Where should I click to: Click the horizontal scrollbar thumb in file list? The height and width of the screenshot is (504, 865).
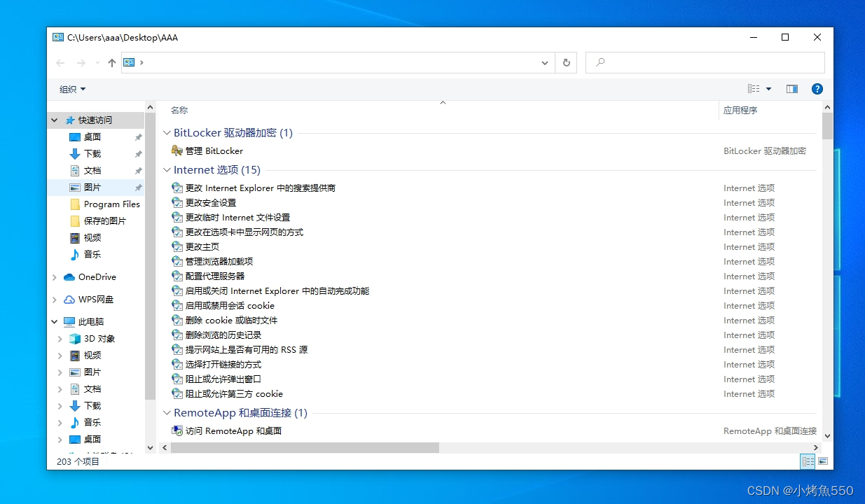click(x=305, y=447)
